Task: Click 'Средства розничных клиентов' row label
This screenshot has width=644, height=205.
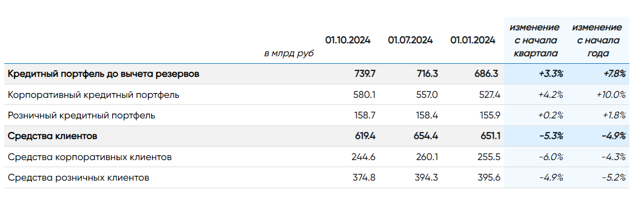Action: pos(79,178)
